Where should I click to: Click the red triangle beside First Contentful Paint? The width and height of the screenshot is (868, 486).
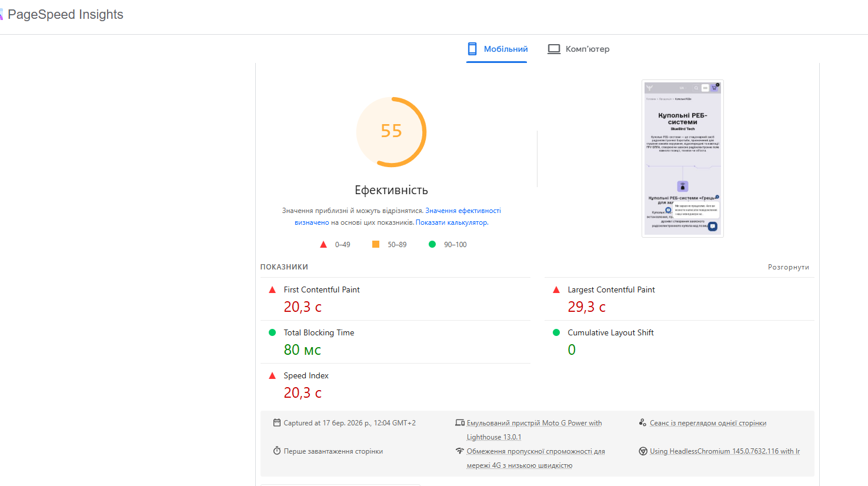pos(272,289)
